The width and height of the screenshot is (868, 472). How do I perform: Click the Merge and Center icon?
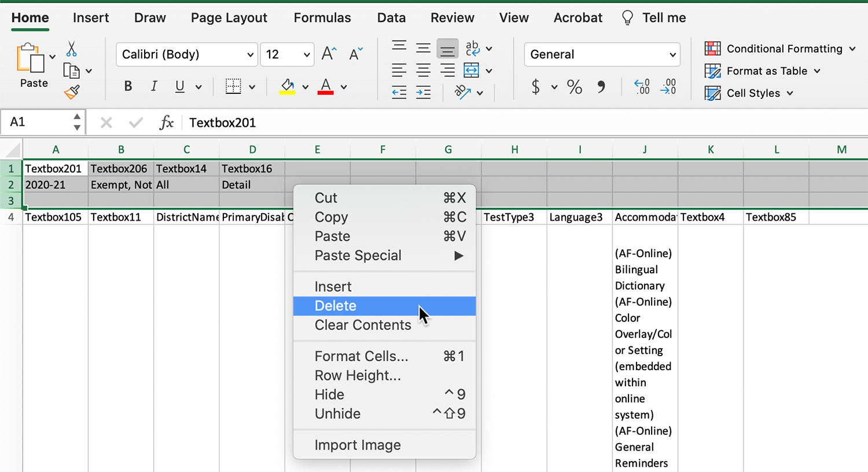coord(472,71)
